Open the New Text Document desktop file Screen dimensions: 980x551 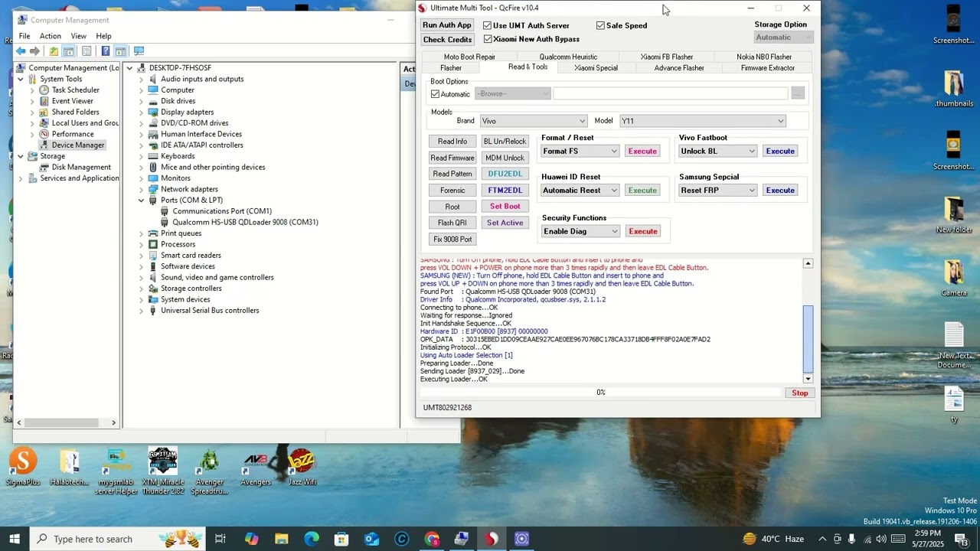click(x=954, y=345)
